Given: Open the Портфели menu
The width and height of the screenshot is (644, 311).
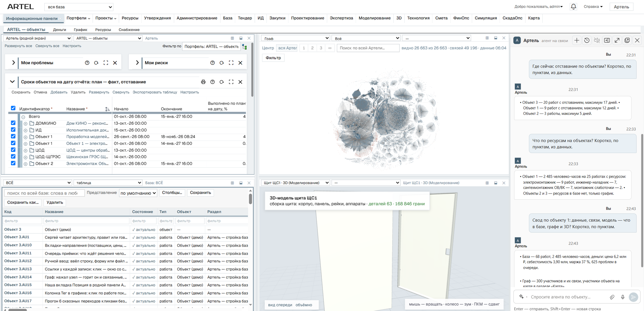Looking at the screenshot, I should 78,18.
